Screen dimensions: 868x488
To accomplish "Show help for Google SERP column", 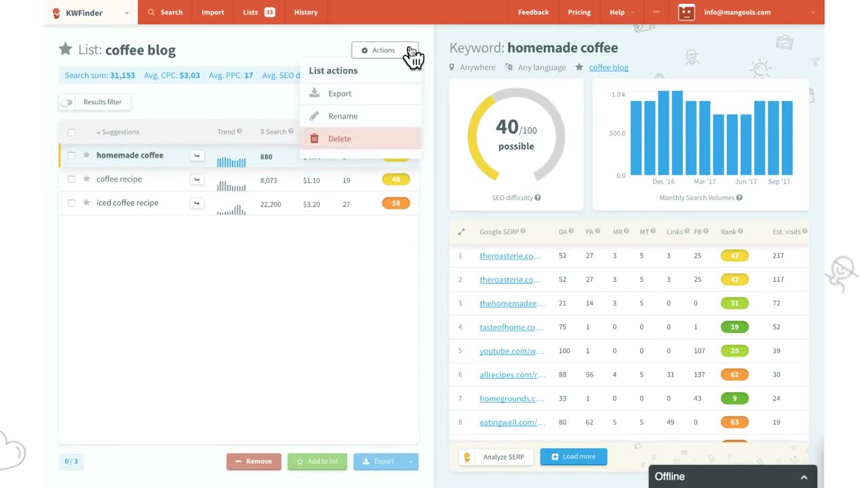I will [523, 232].
